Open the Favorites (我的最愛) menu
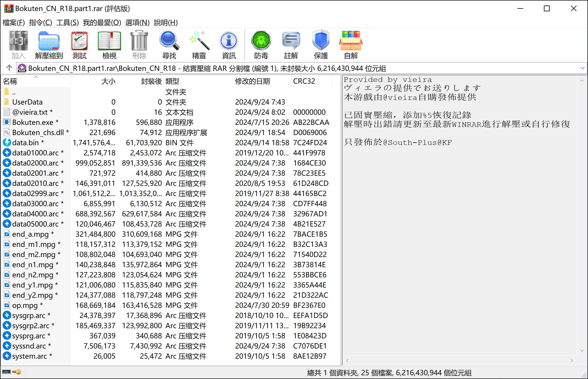588x379 pixels. tap(102, 22)
